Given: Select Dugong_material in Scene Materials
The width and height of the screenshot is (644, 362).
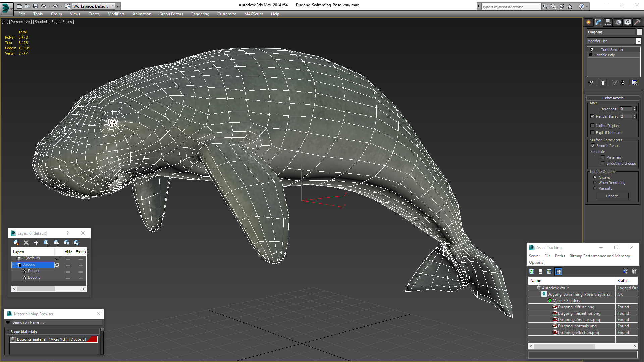Looking at the screenshot, I should click(54, 339).
